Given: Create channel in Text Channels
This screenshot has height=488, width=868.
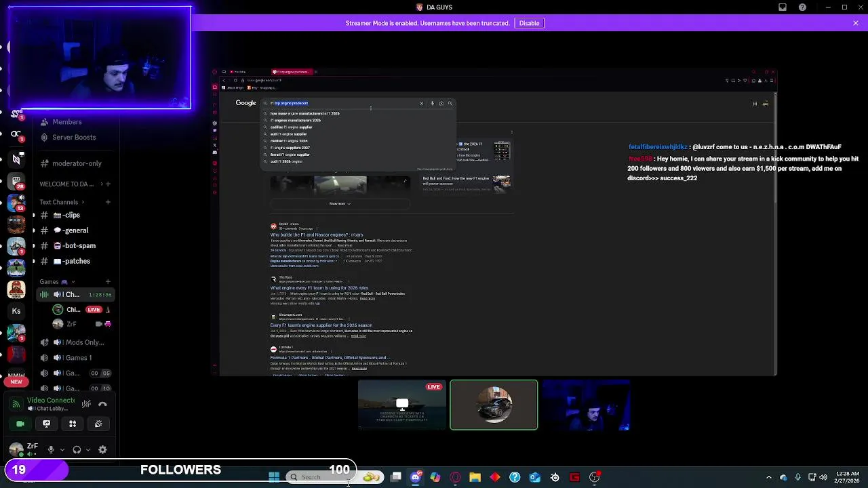Looking at the screenshot, I should point(107,202).
